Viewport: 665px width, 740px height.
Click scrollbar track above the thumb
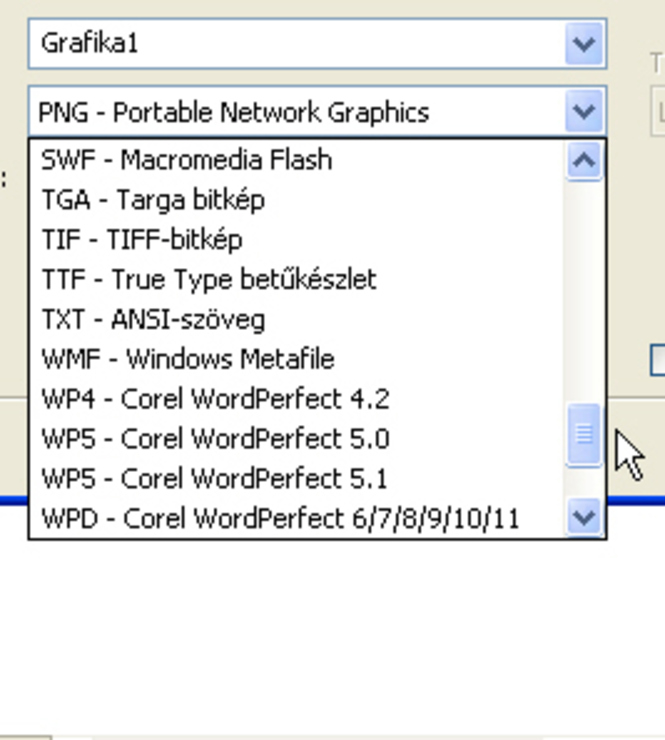(584, 292)
